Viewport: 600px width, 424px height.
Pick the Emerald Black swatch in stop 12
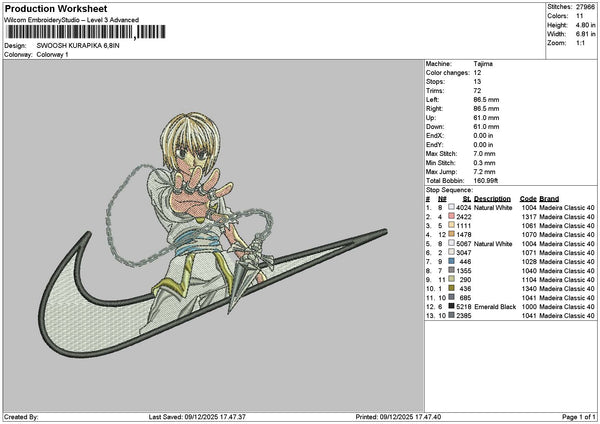pyautogui.click(x=452, y=307)
